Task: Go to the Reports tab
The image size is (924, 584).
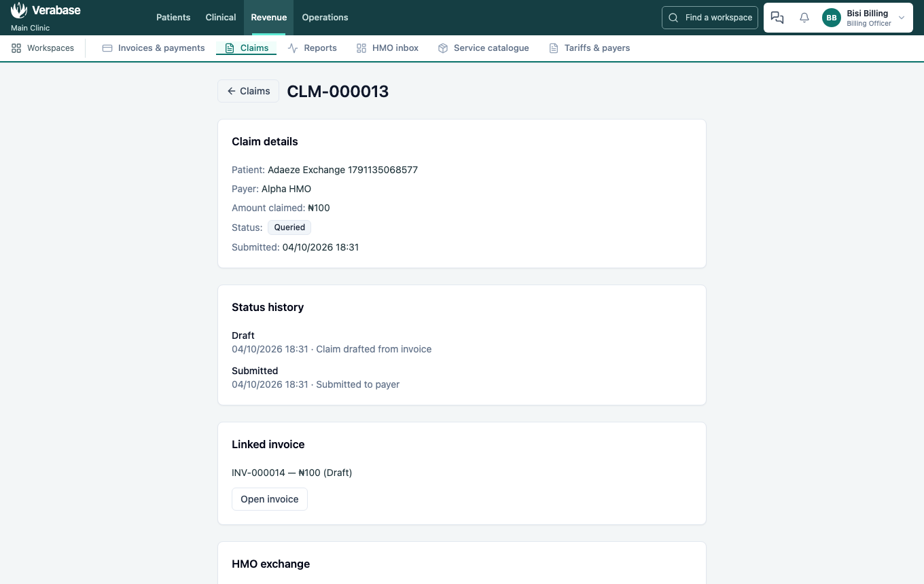Action: tap(313, 48)
